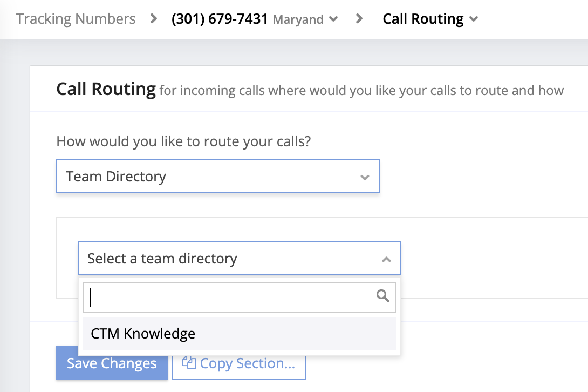588x392 pixels.
Task: Expand the chevron beside Call Routing breadcrumb
Action: 474,19
